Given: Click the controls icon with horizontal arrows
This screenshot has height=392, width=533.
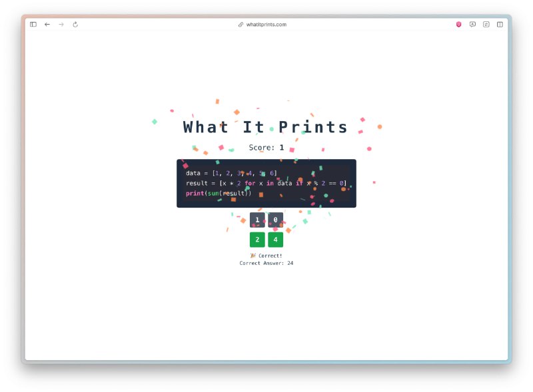Looking at the screenshot, I should tap(486, 25).
